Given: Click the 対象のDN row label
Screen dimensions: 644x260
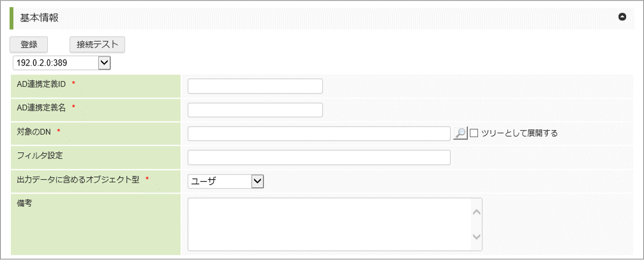Looking at the screenshot, I should click(x=34, y=131).
